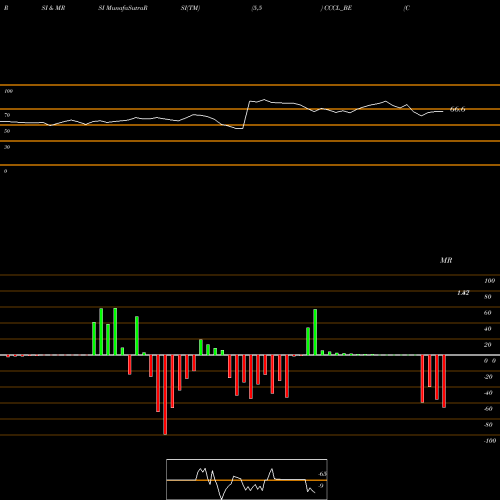The image size is (500, 500).
Task: Click the MR panel title label
Action: (446, 260)
